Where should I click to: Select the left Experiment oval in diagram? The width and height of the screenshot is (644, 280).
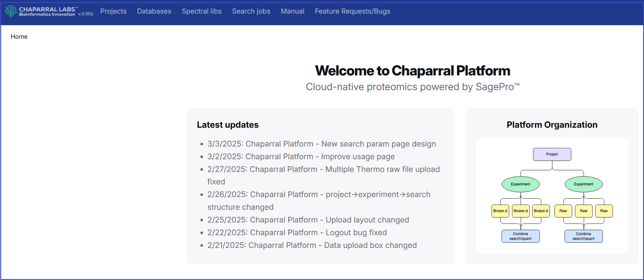[x=520, y=184]
